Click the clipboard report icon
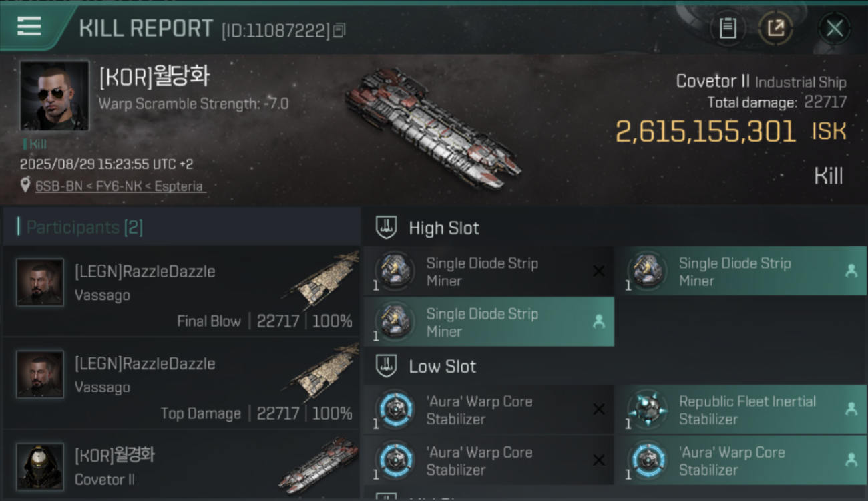The width and height of the screenshot is (868, 501). tap(728, 28)
